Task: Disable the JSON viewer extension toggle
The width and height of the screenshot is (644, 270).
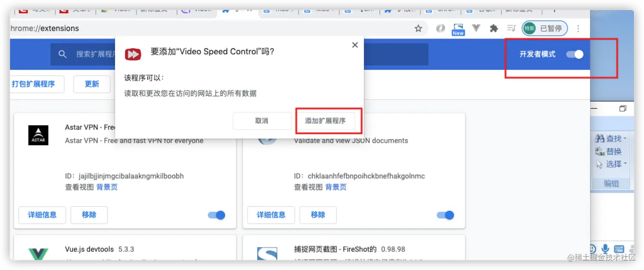Action: (446, 215)
